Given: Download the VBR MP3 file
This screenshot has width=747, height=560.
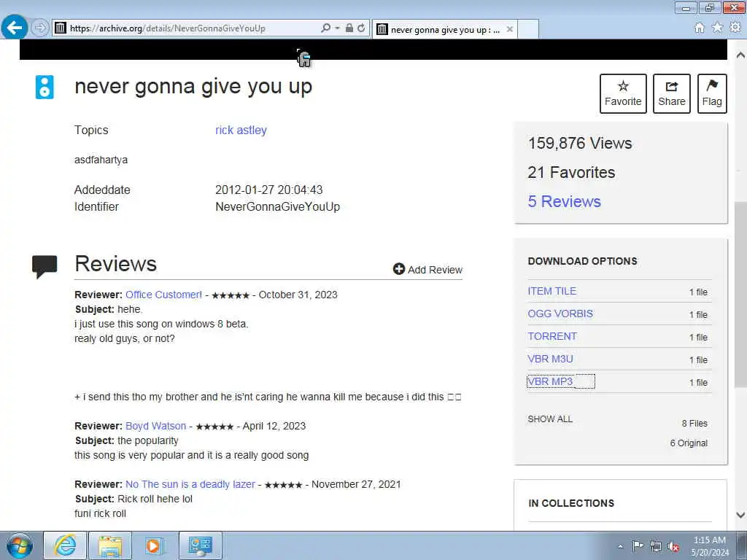Looking at the screenshot, I should coord(550,381).
